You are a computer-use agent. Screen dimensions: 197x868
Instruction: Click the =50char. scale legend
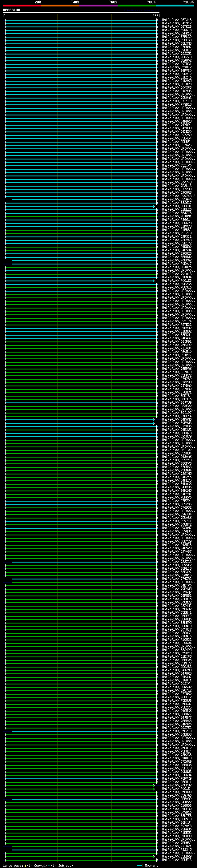(x=147, y=865)
